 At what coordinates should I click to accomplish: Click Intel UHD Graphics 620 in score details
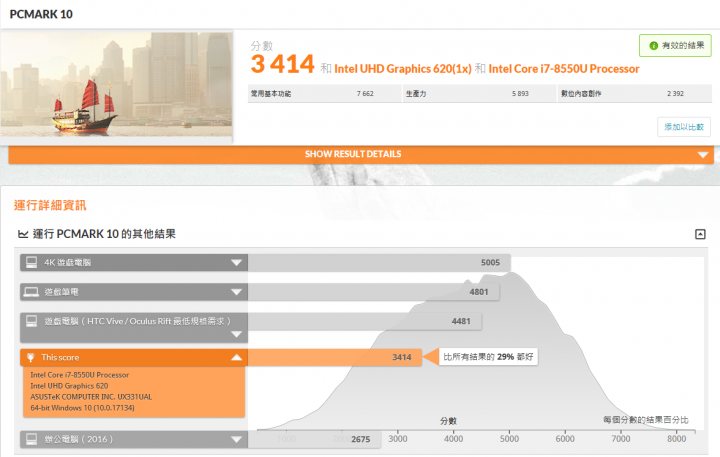pyautogui.click(x=69, y=386)
